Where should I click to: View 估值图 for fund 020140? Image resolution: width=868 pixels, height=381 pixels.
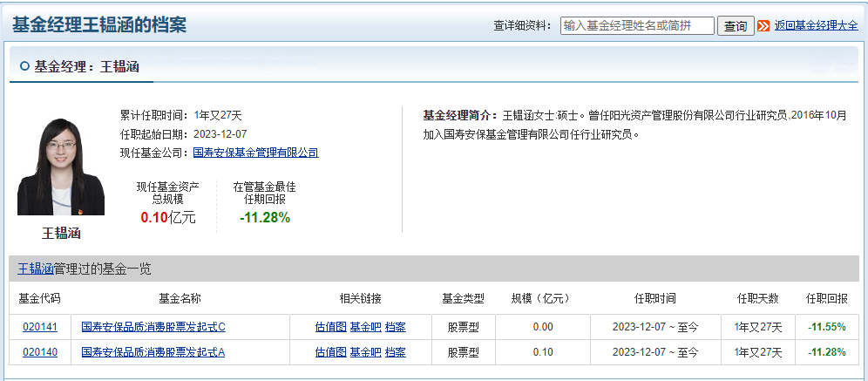330,352
